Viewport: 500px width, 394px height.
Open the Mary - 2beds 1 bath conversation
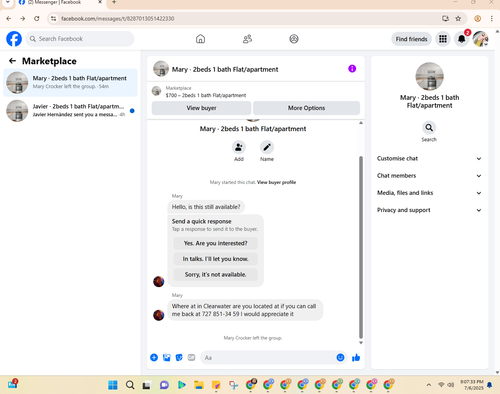click(x=70, y=82)
